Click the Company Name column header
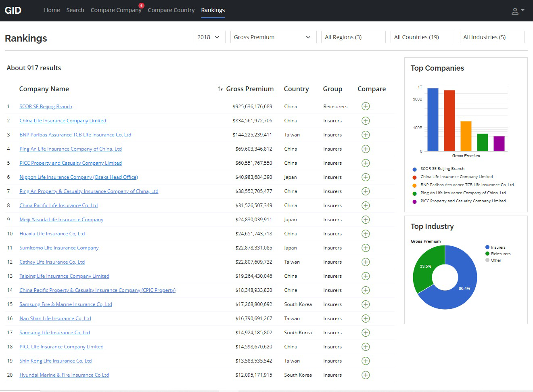The height and width of the screenshot is (392, 533). [44, 89]
